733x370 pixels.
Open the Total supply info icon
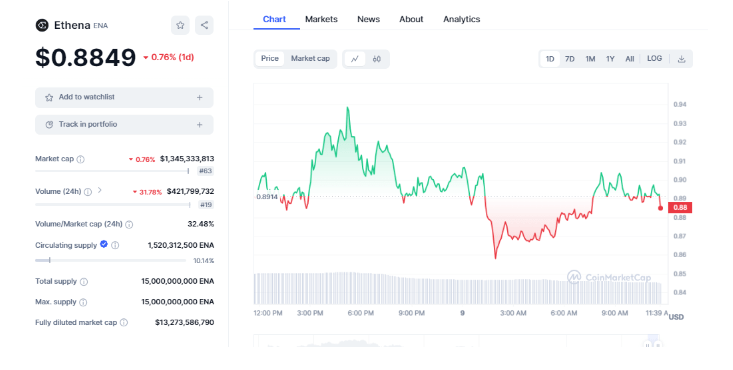point(84,282)
